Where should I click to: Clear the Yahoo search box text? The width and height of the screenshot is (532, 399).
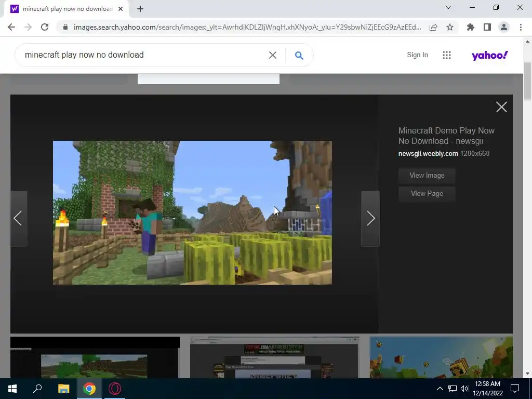click(x=273, y=55)
